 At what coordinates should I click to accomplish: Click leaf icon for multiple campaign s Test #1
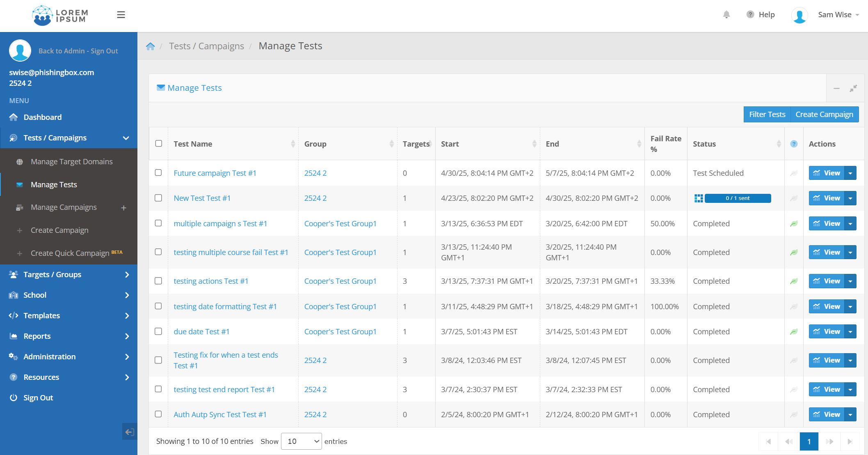794,224
